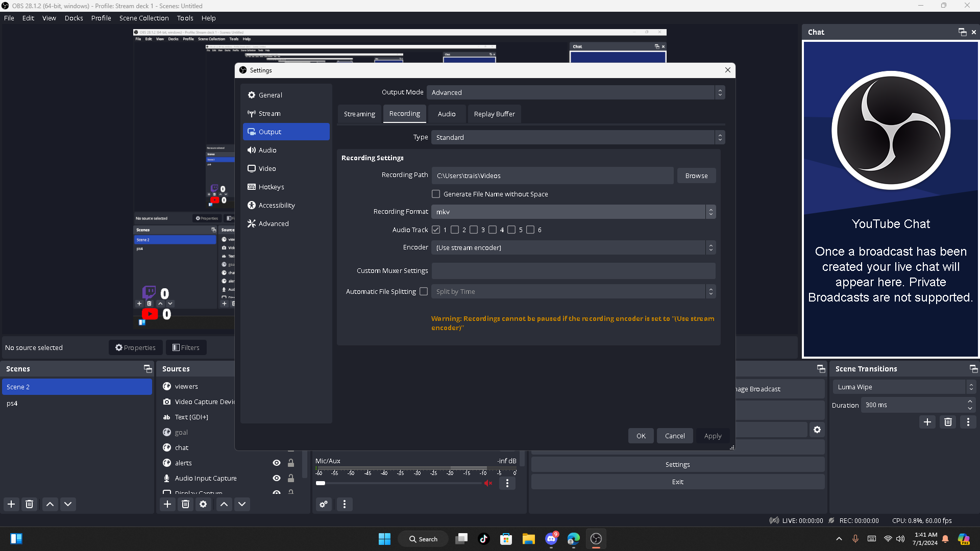Screen dimensions: 980x551
Task: Move source up in Sources toolbar
Action: tap(224, 504)
